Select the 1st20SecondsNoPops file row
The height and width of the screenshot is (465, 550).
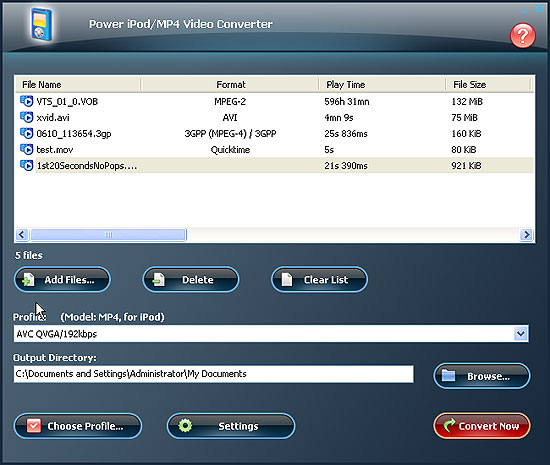[x=275, y=166]
